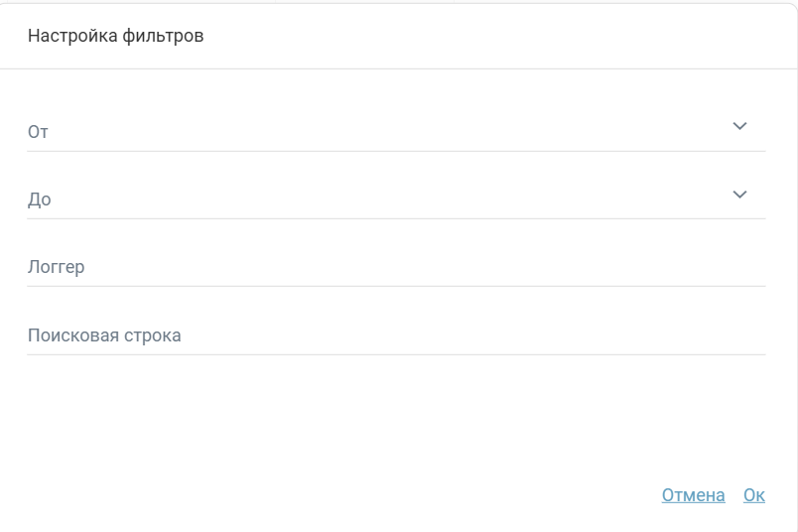Expand the До dropdown chevron arrow
This screenshot has width=798, height=532.
tap(738, 195)
